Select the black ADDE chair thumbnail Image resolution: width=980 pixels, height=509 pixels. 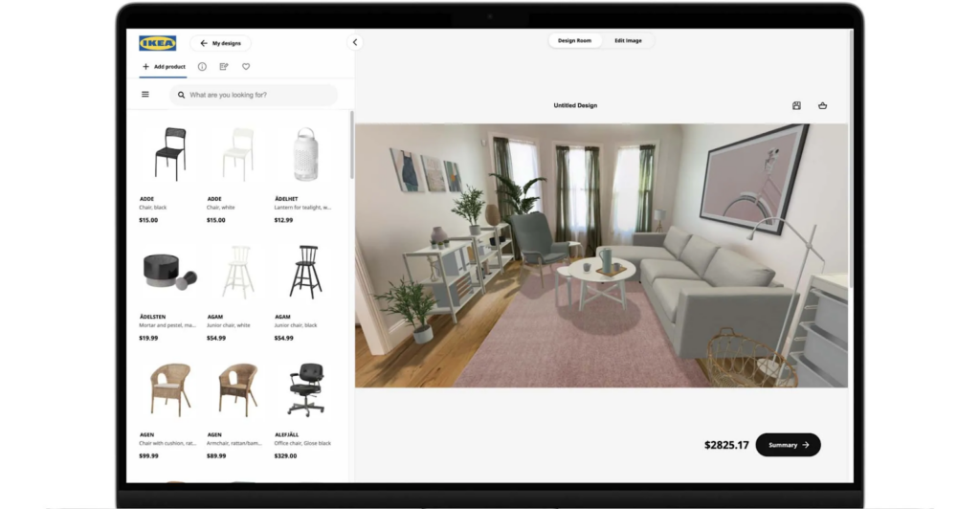pyautogui.click(x=169, y=153)
